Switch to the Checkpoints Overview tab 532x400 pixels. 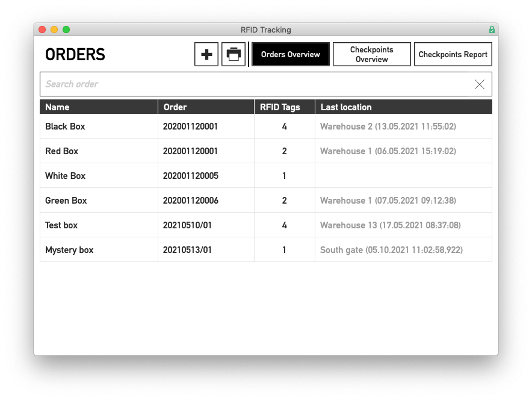pyautogui.click(x=371, y=54)
